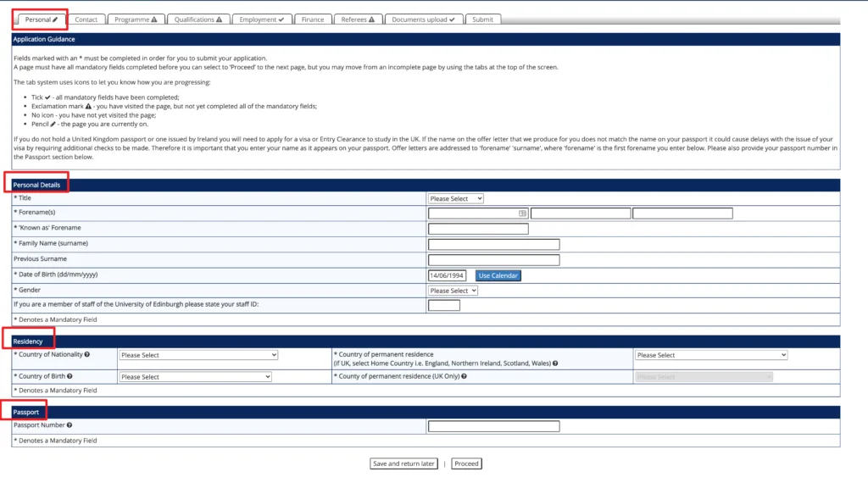Go to the Qualifications tab
Viewport: 868px width, 477px height.
point(198,19)
